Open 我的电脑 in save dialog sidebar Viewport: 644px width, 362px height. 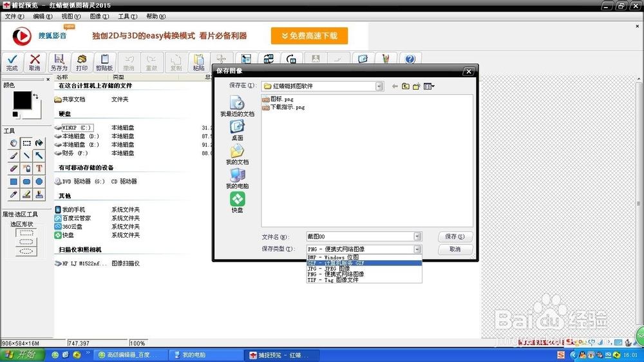coord(238,178)
